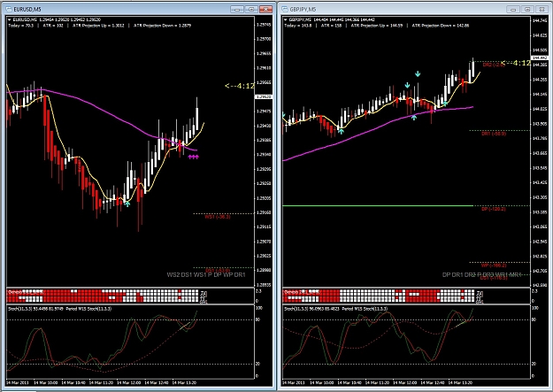The width and height of the screenshot is (553, 392).
Task: Click the cyan up arrow under EURUSD low
Action: [127, 204]
